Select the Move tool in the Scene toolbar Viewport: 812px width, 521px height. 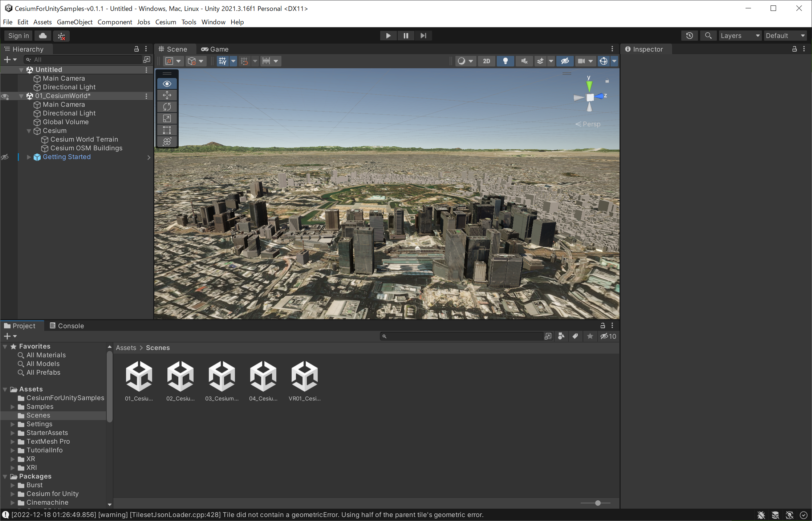[167, 95]
